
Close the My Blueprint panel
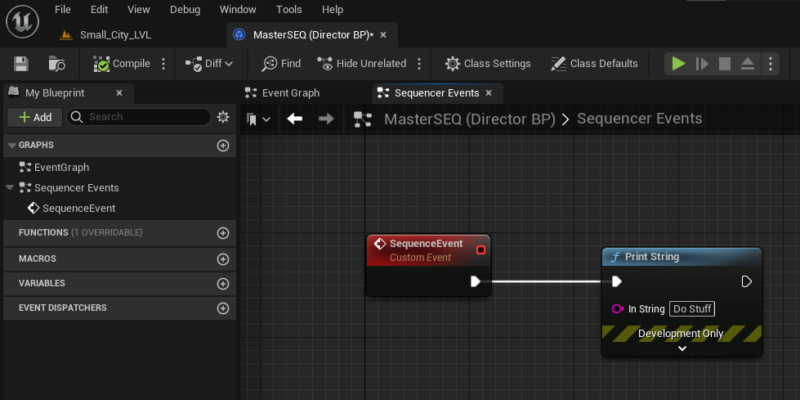(119, 93)
